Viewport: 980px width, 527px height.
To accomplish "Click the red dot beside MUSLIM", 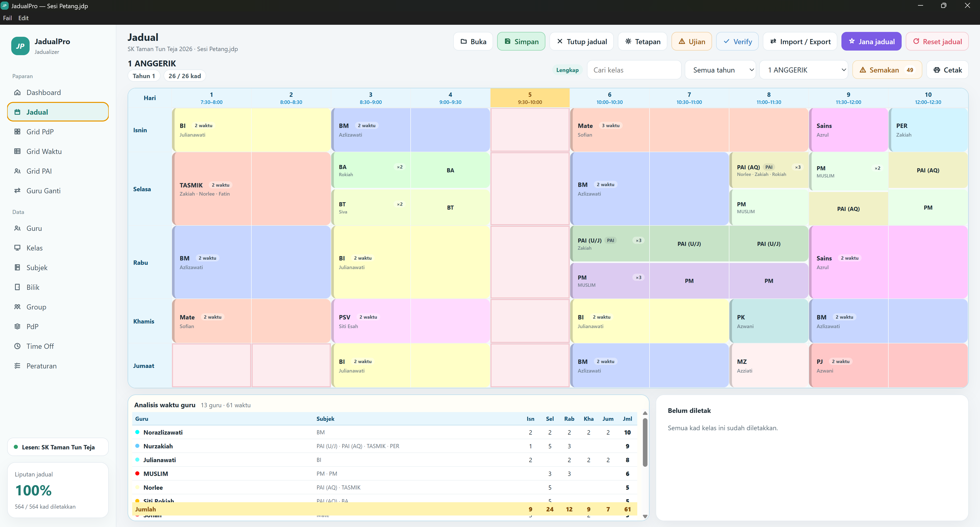I will click(x=137, y=473).
